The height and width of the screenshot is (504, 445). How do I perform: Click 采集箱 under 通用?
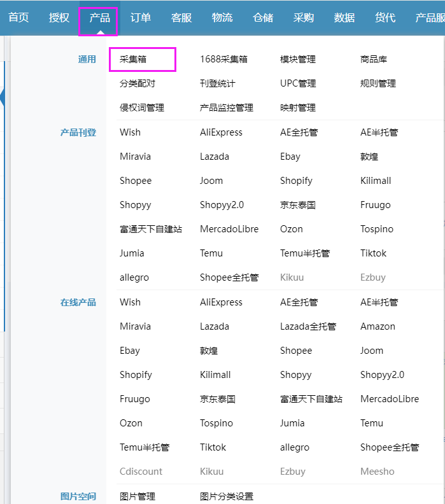pyautogui.click(x=133, y=59)
